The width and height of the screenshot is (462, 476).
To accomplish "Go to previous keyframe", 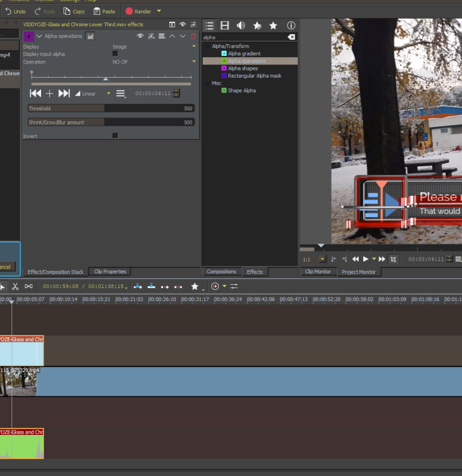I will pyautogui.click(x=35, y=94).
